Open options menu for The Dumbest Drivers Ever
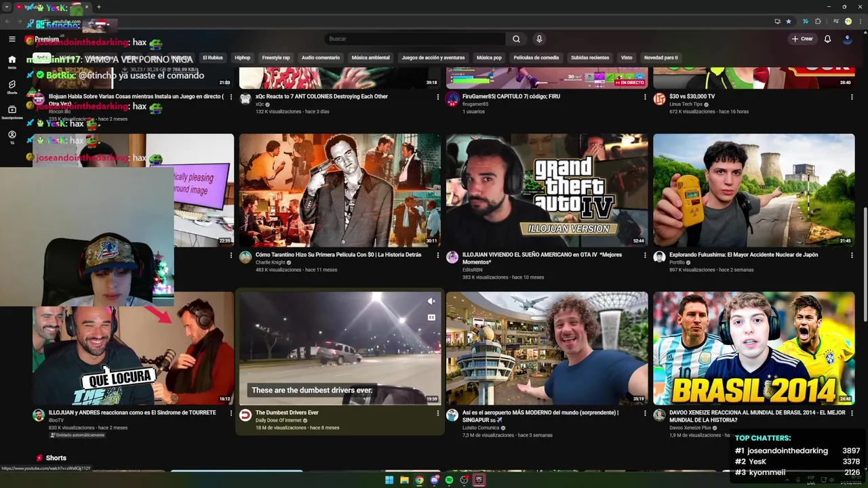The height and width of the screenshot is (488, 868). click(x=437, y=413)
